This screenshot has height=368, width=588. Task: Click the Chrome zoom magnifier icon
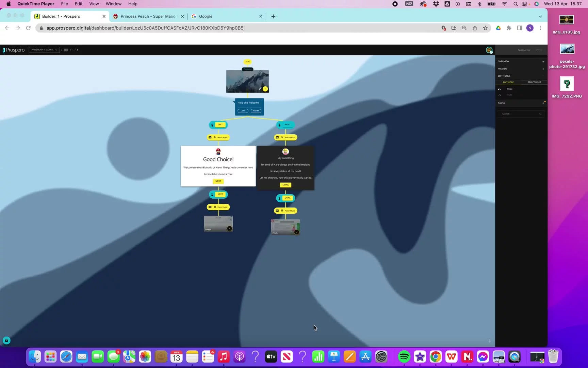click(464, 28)
